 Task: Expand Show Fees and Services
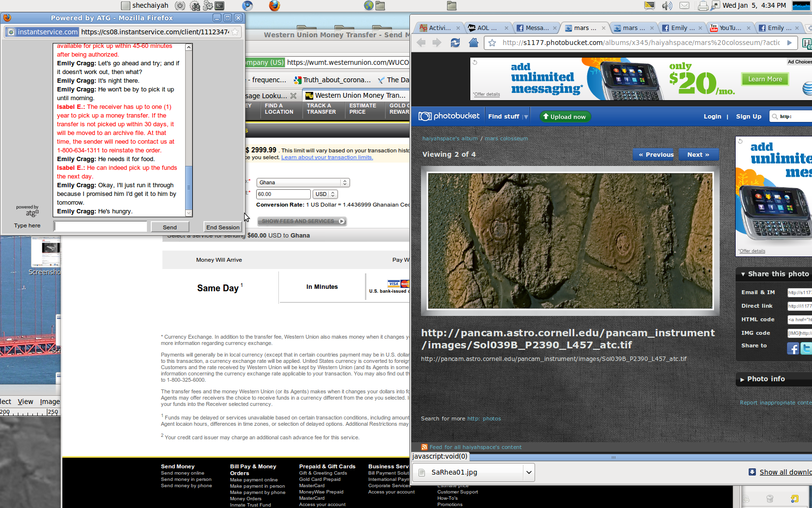[302, 221]
